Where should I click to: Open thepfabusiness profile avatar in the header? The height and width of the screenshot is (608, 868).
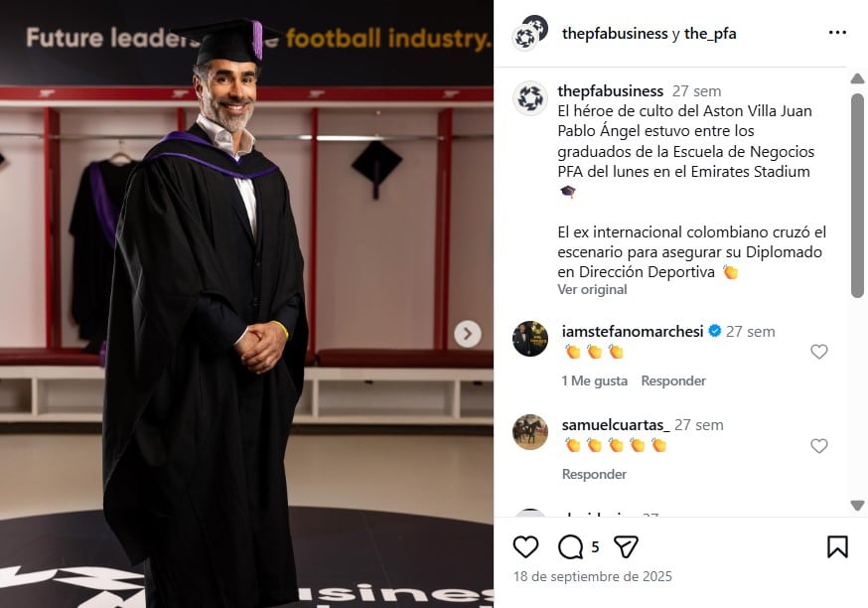point(531,32)
